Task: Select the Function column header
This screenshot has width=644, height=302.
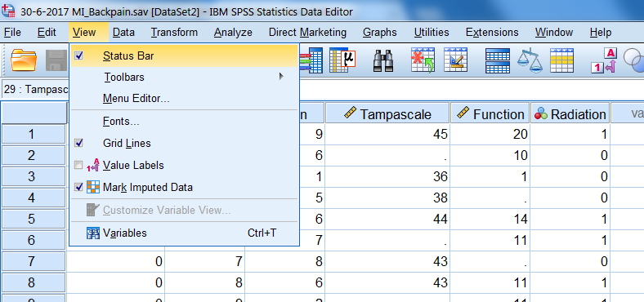Action: (x=490, y=113)
